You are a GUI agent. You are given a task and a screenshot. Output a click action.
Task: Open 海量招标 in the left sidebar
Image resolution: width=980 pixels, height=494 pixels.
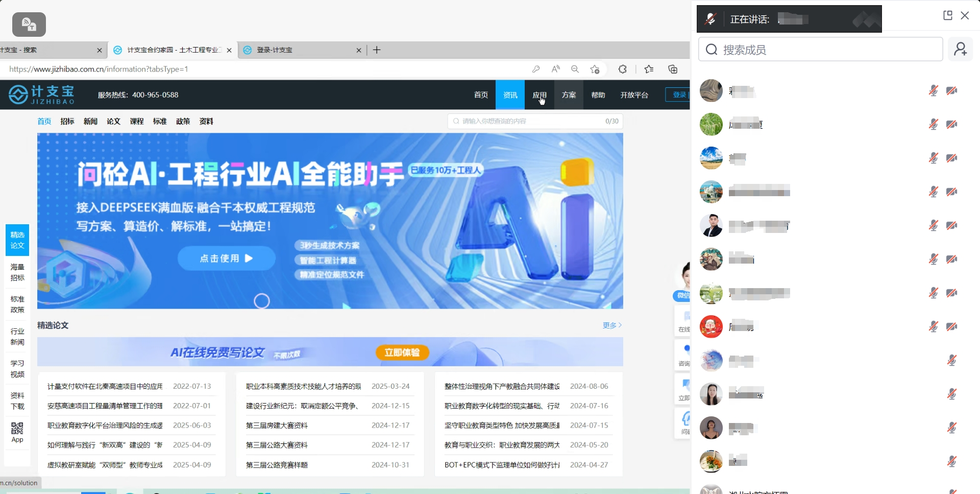(17, 272)
